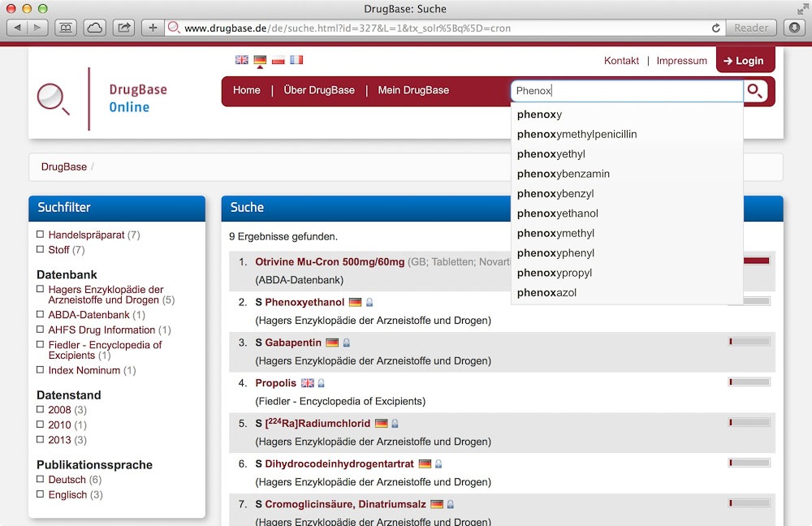Check the Fiedler Encyclopedia of Excipients checkbox
812x526 pixels.
41,344
